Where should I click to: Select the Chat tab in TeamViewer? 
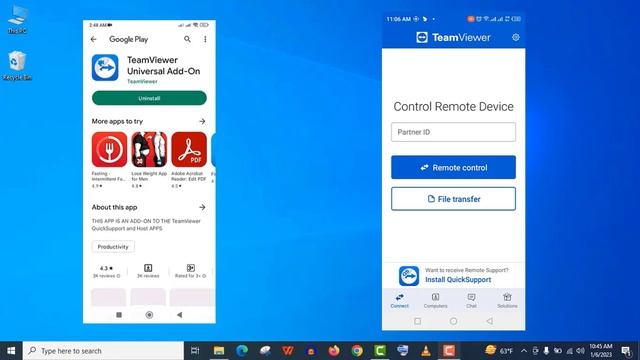[x=471, y=301]
